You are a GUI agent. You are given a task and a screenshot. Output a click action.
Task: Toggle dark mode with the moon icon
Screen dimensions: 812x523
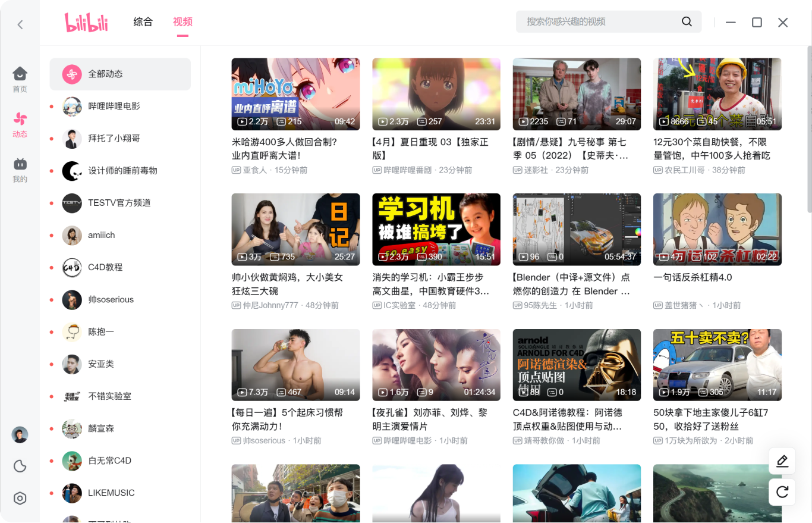point(20,466)
